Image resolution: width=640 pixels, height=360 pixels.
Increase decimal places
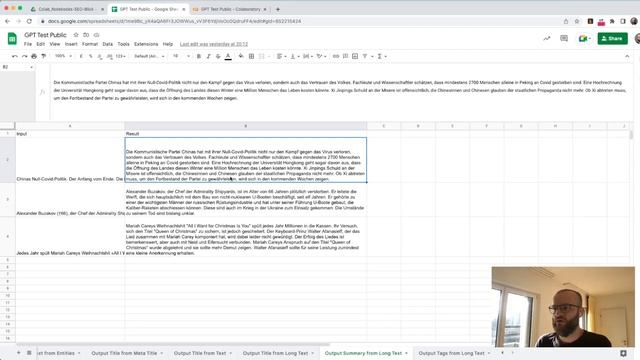coord(109,56)
